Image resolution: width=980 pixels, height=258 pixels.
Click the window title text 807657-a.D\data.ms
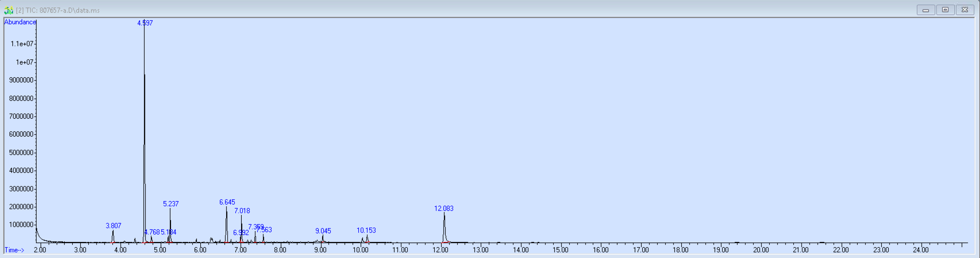click(x=58, y=10)
